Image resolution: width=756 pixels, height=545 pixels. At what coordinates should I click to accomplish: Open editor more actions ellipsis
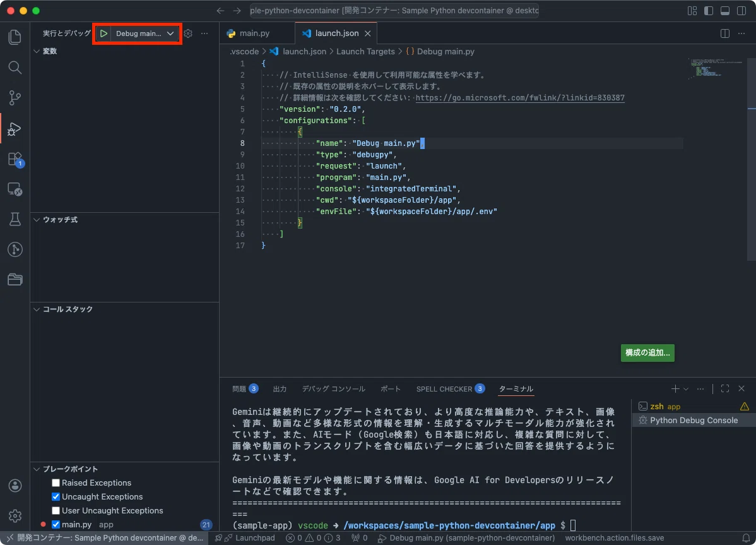click(x=741, y=33)
